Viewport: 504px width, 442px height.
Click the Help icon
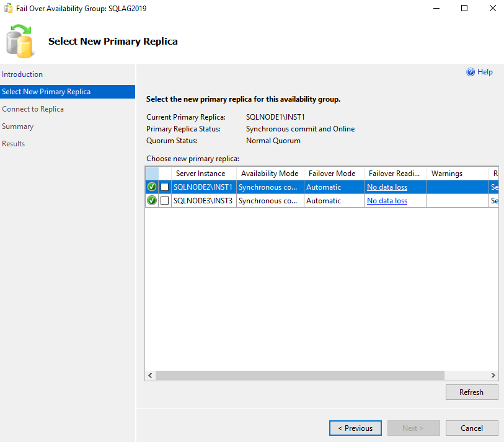471,72
